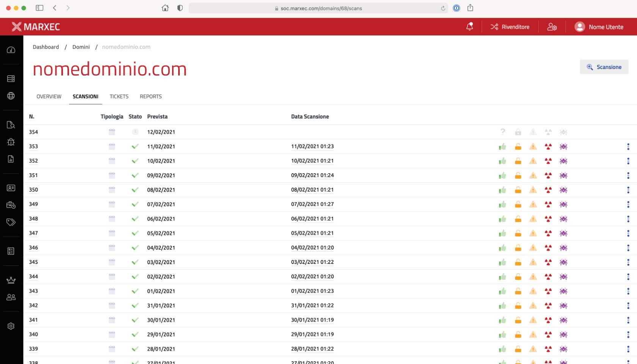Click the Rivenditore button

pos(510,27)
